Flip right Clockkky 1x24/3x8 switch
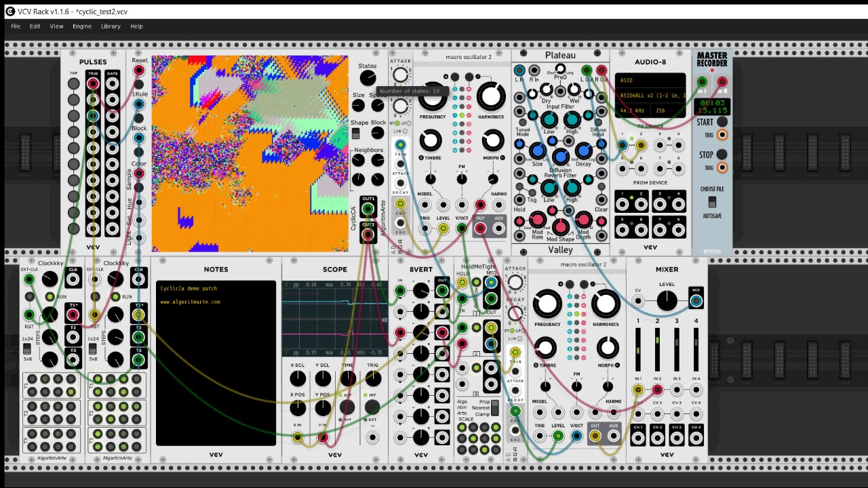 click(x=93, y=349)
